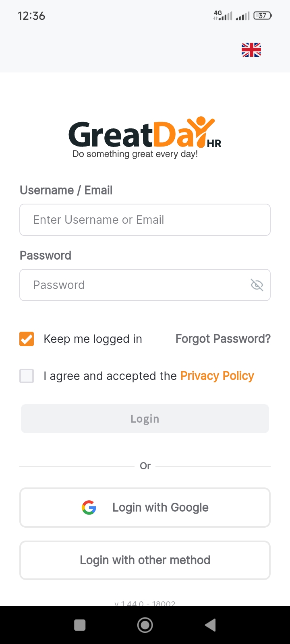Image resolution: width=290 pixels, height=644 pixels.
Task: Select Login with other method
Action: (145, 560)
